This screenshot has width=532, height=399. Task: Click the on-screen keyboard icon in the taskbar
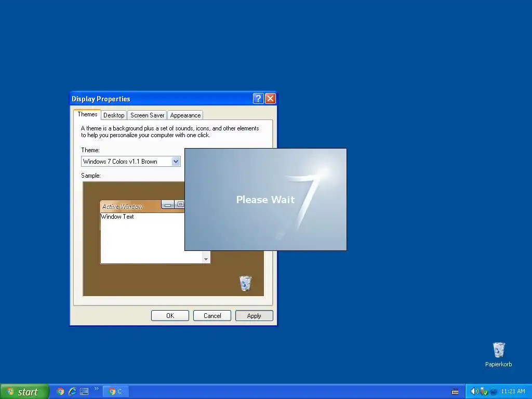click(455, 392)
